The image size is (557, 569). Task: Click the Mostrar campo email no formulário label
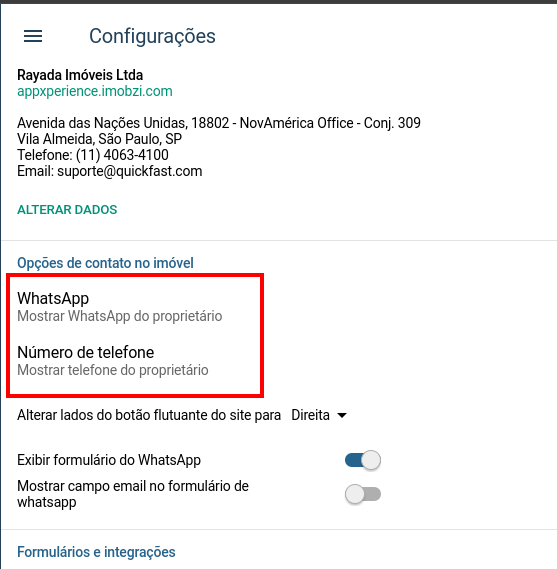pos(133,494)
